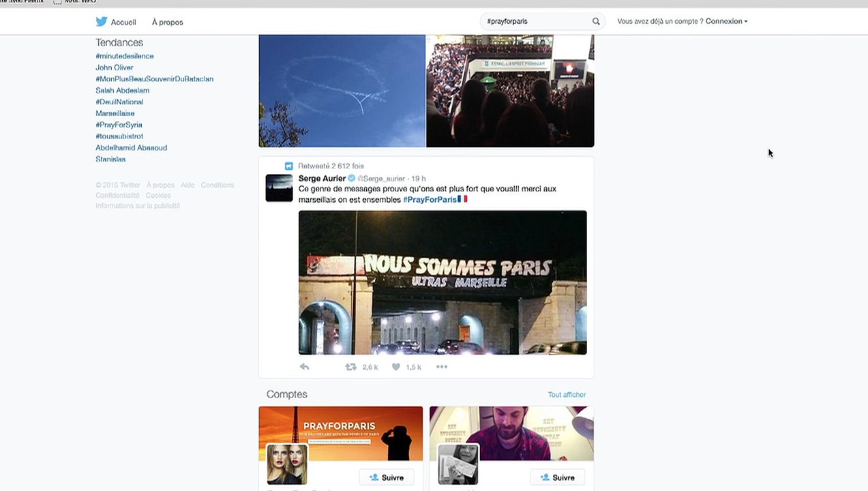Click the 1,5 k likes count

tap(414, 367)
